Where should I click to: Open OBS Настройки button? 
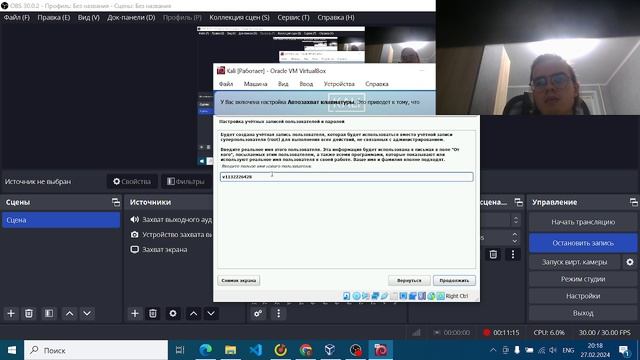[583, 296]
